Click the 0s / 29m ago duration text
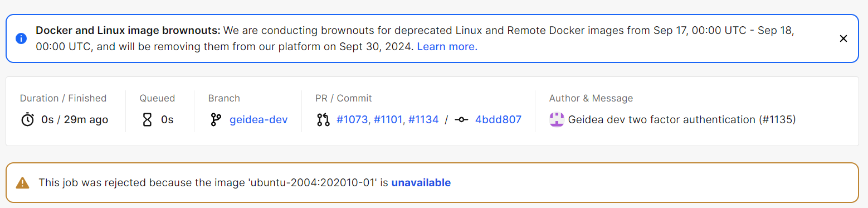Viewport: 868px width, 208px height. click(75, 119)
